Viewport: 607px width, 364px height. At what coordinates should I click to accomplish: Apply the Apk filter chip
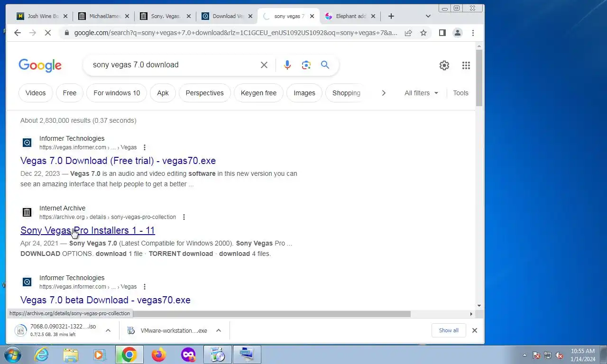click(163, 93)
